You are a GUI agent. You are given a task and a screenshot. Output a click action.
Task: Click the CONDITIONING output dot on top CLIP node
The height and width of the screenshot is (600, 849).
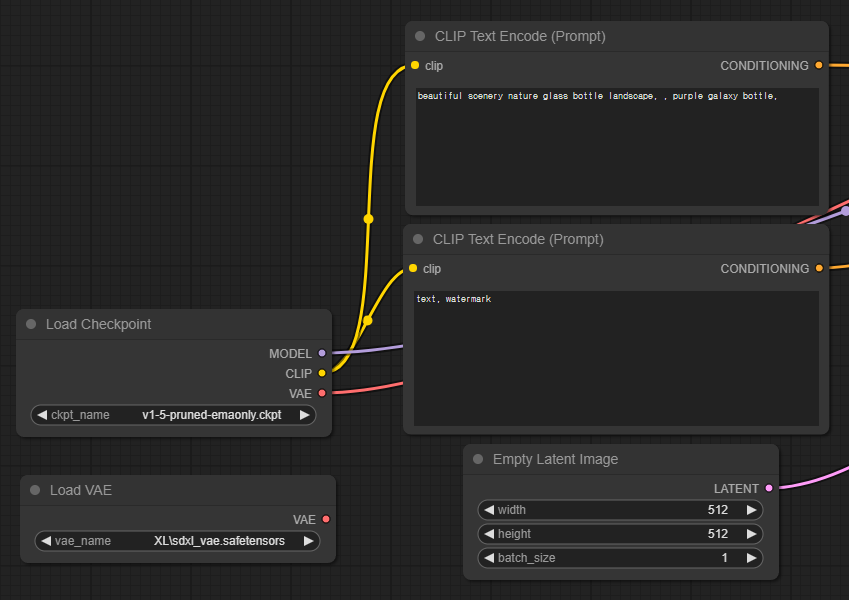pyautogui.click(x=818, y=65)
